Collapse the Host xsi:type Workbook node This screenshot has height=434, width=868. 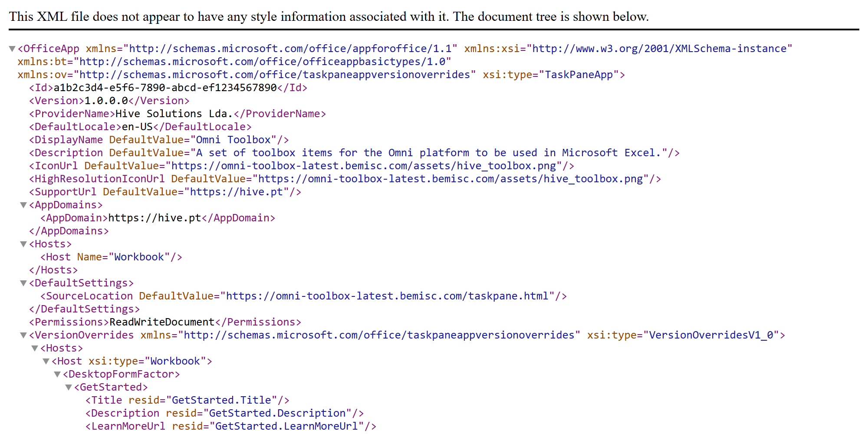pyautogui.click(x=46, y=361)
